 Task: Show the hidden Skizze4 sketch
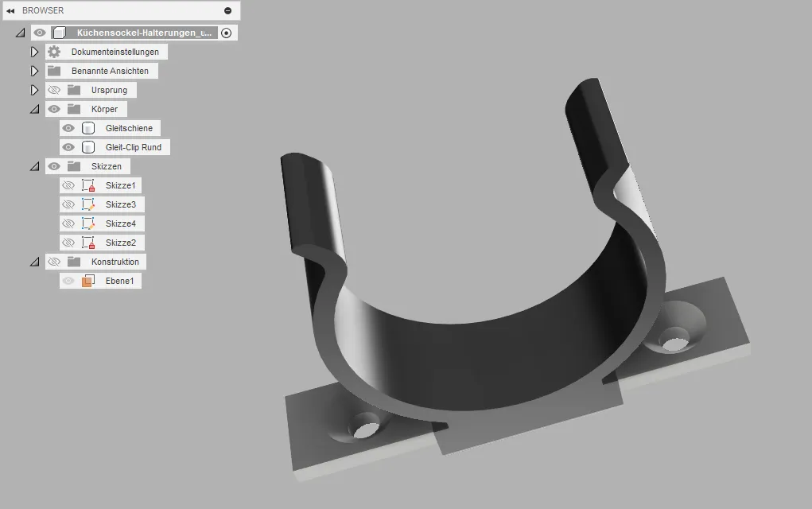point(68,223)
